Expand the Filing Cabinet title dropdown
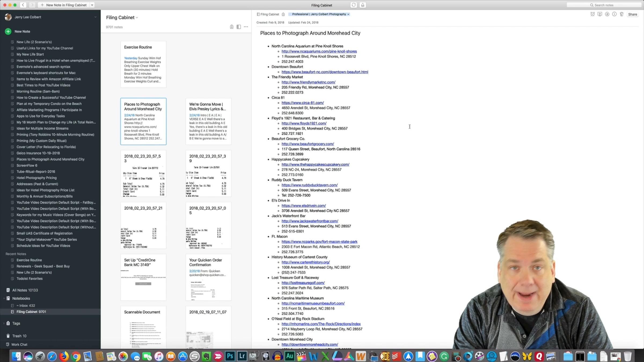Image resolution: width=644 pixels, height=362 pixels. [137, 18]
